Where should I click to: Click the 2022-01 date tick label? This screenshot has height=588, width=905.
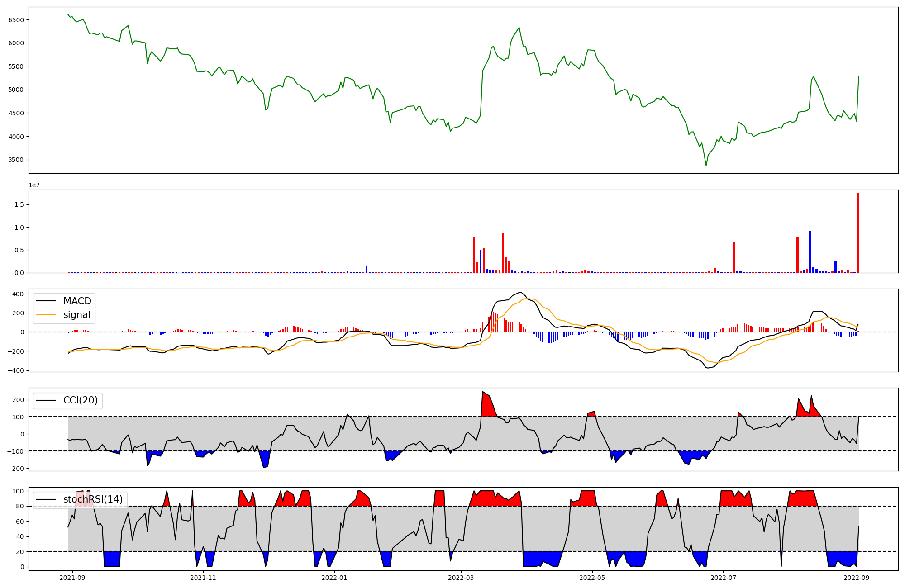[x=334, y=578]
